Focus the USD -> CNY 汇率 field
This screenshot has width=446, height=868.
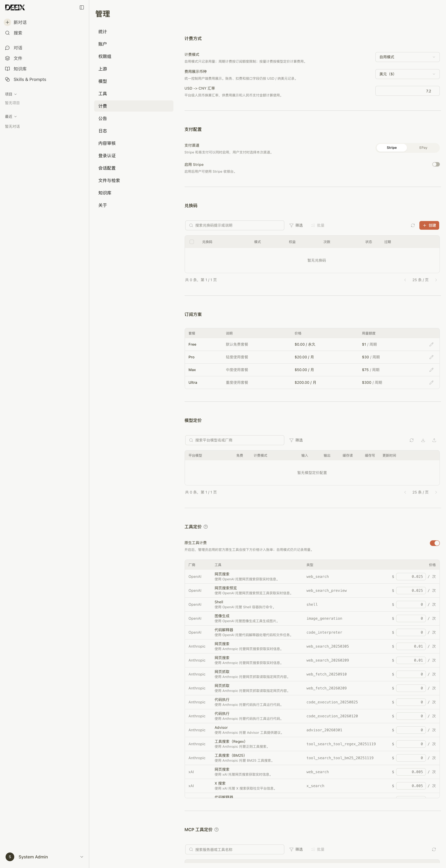click(x=407, y=91)
